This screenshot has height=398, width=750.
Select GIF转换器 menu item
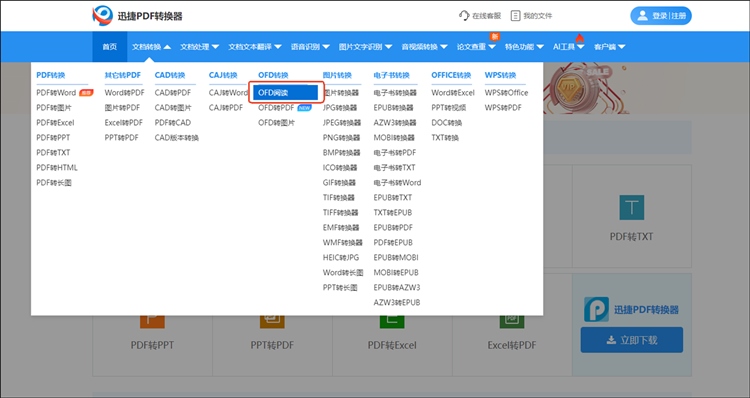(339, 183)
